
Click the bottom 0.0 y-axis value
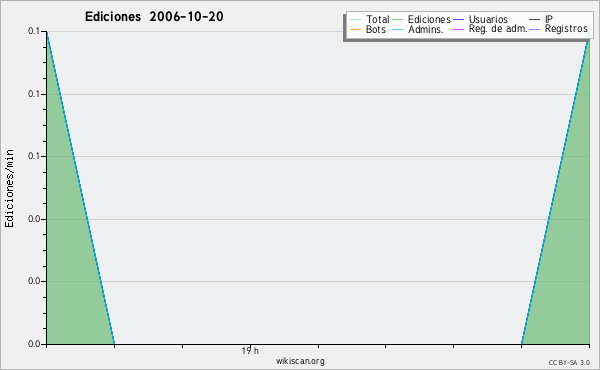pos(34,344)
